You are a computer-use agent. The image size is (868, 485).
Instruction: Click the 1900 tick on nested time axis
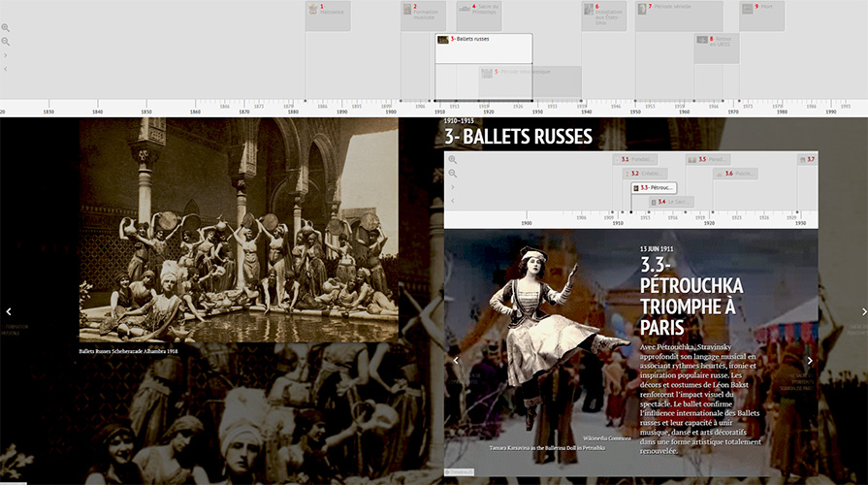(x=526, y=222)
